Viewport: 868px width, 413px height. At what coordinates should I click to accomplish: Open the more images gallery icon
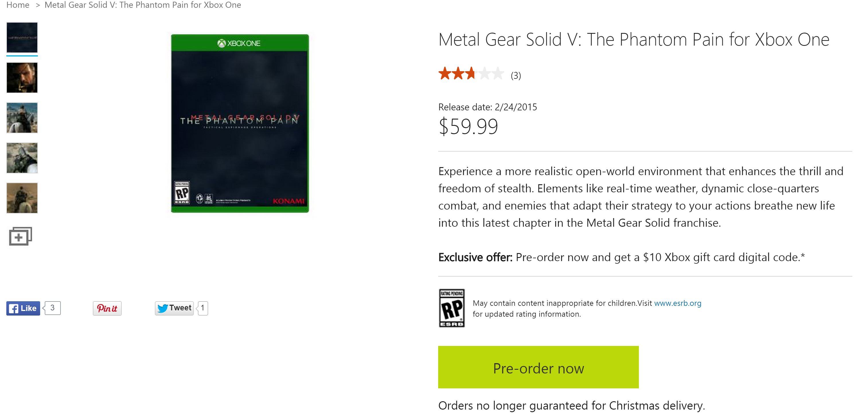[x=21, y=236]
